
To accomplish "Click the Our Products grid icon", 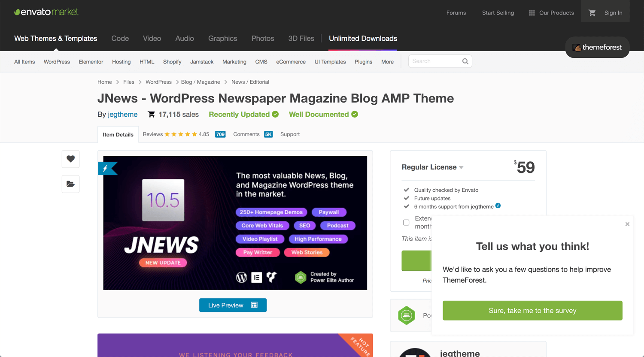I will coord(532,13).
